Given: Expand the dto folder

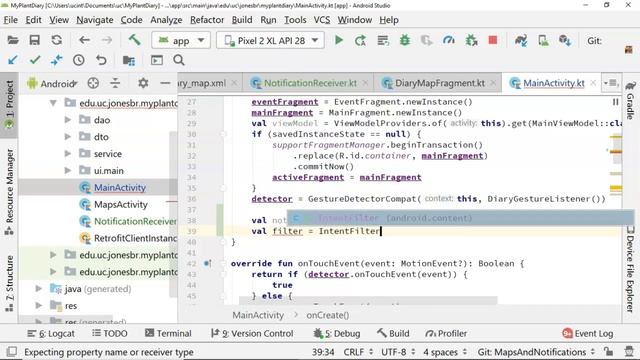Looking at the screenshot, I should tap(68, 137).
